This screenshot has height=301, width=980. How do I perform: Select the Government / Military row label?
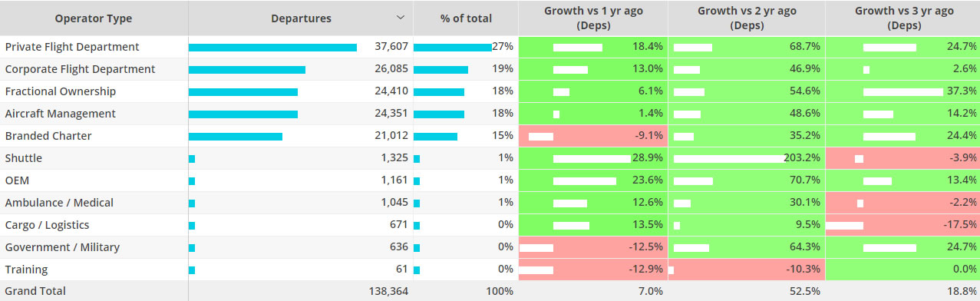[x=62, y=247]
